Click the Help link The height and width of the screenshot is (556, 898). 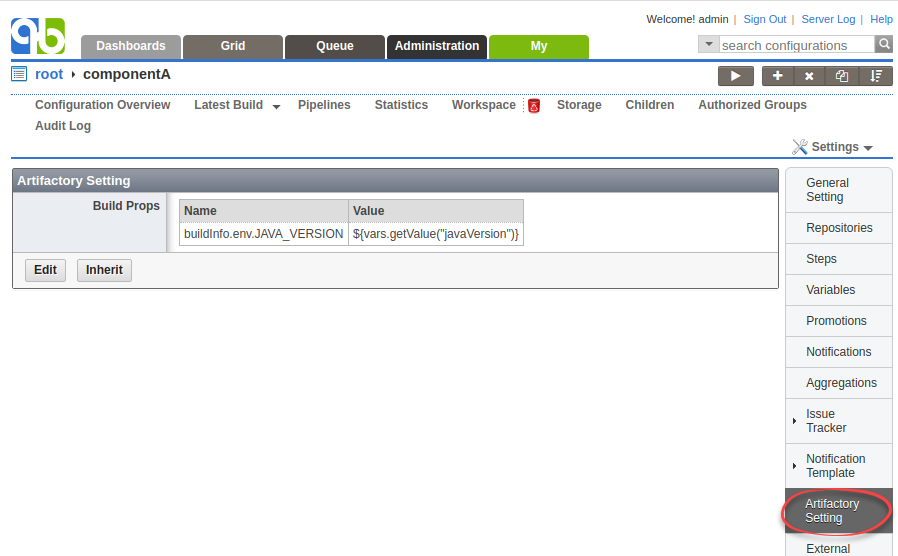click(881, 19)
